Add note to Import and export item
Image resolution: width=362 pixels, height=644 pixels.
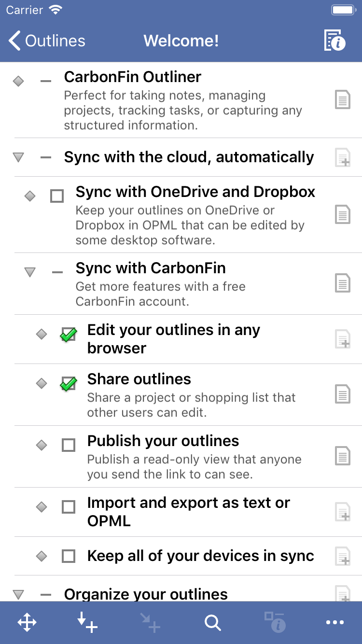click(342, 512)
